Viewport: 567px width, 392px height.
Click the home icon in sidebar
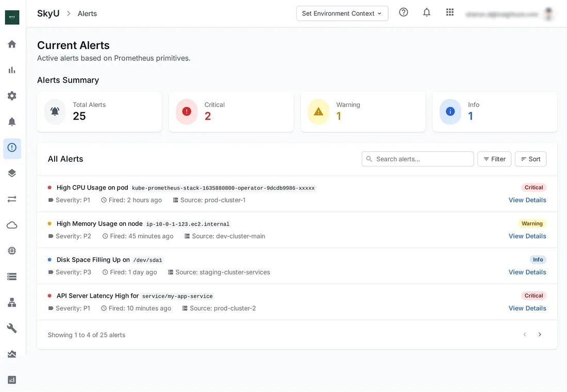(12, 44)
